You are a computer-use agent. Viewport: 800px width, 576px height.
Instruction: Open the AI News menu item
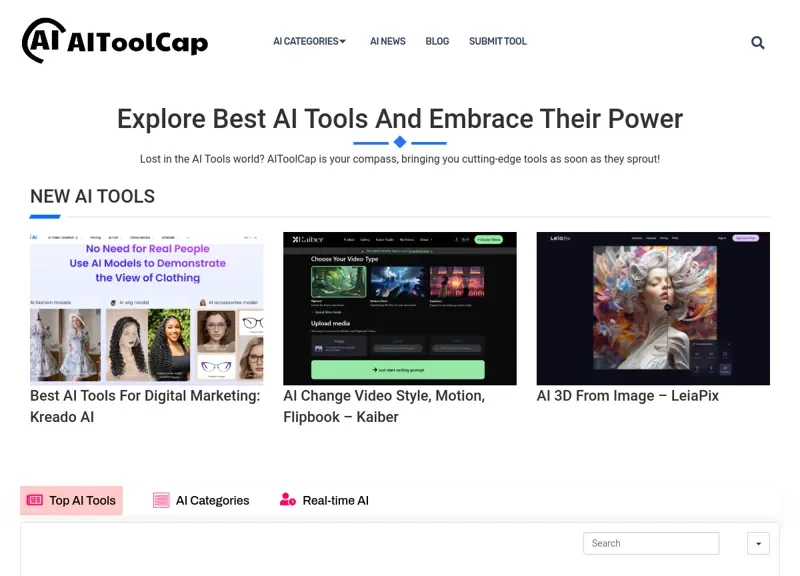coord(388,41)
